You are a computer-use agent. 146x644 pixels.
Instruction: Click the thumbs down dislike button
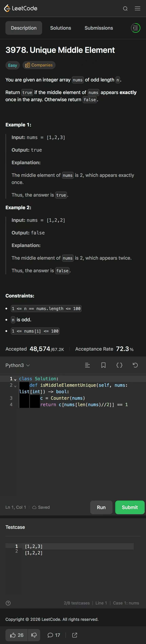coord(34,635)
